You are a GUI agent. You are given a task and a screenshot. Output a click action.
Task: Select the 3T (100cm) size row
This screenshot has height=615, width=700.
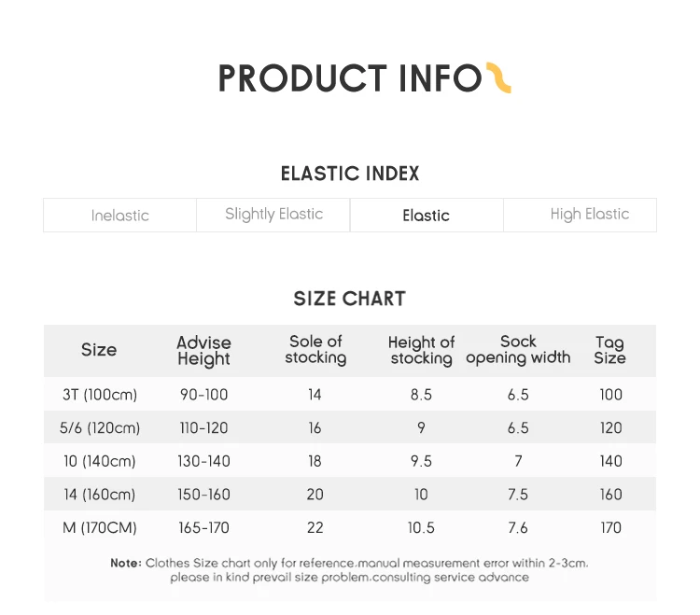(100, 395)
